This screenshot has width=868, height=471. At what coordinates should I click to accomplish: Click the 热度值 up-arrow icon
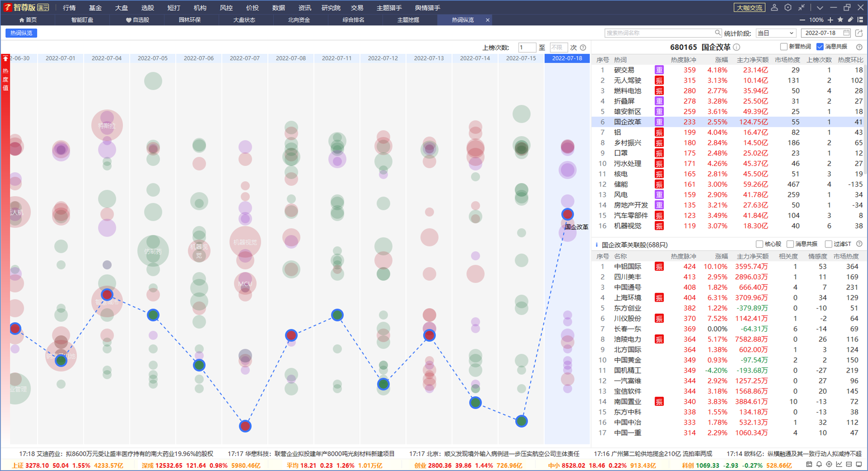tap(5, 59)
